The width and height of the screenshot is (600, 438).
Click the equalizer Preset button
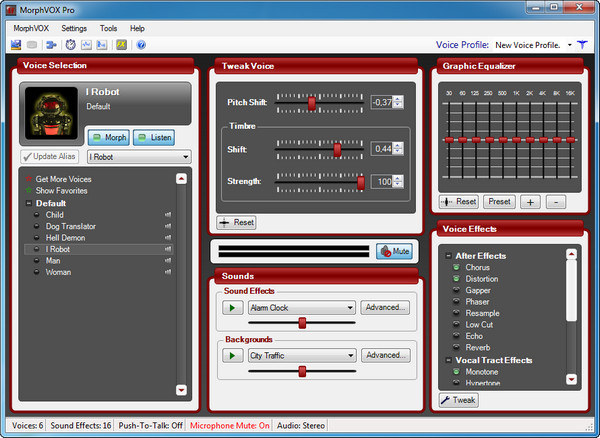(x=499, y=201)
